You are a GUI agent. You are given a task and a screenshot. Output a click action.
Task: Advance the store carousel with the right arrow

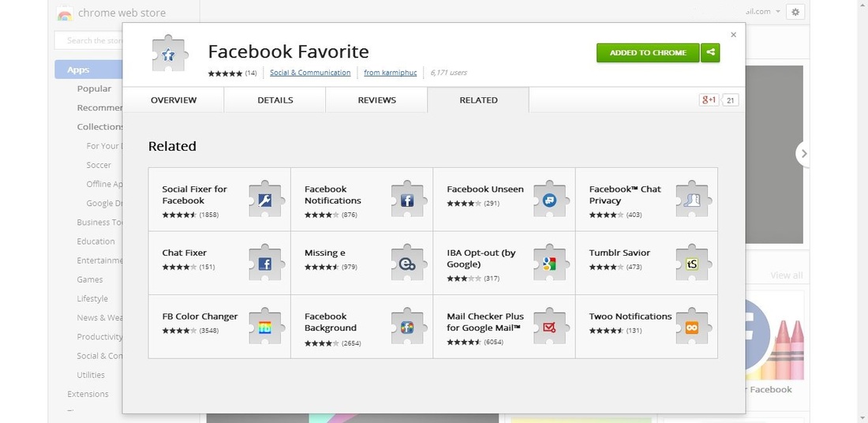(804, 153)
